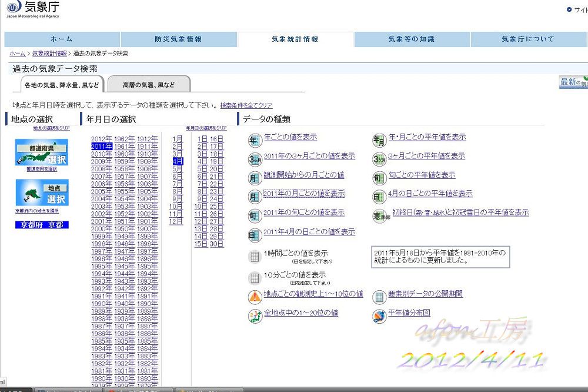Switch to 高層の気温、風など tab
The height and width of the screenshot is (392, 588).
pos(149,85)
